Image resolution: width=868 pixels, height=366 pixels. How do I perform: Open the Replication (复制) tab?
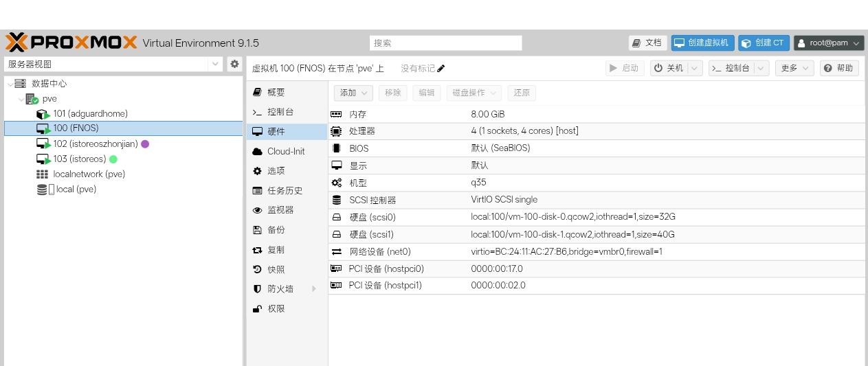pos(287,250)
